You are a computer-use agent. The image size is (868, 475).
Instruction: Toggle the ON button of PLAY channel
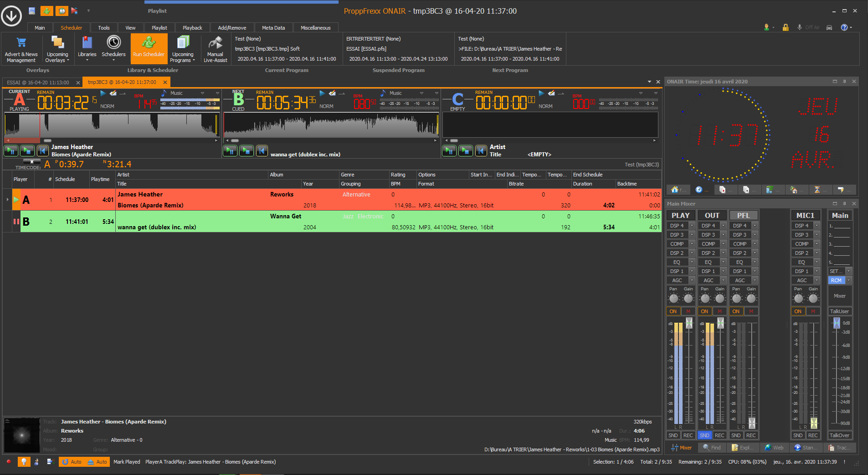pos(673,311)
